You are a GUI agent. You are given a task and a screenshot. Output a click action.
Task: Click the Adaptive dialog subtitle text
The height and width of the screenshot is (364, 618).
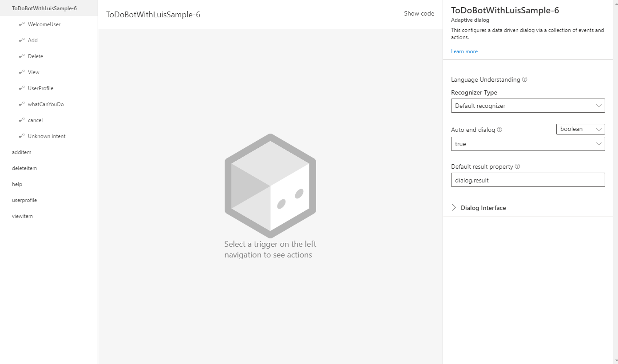(470, 20)
